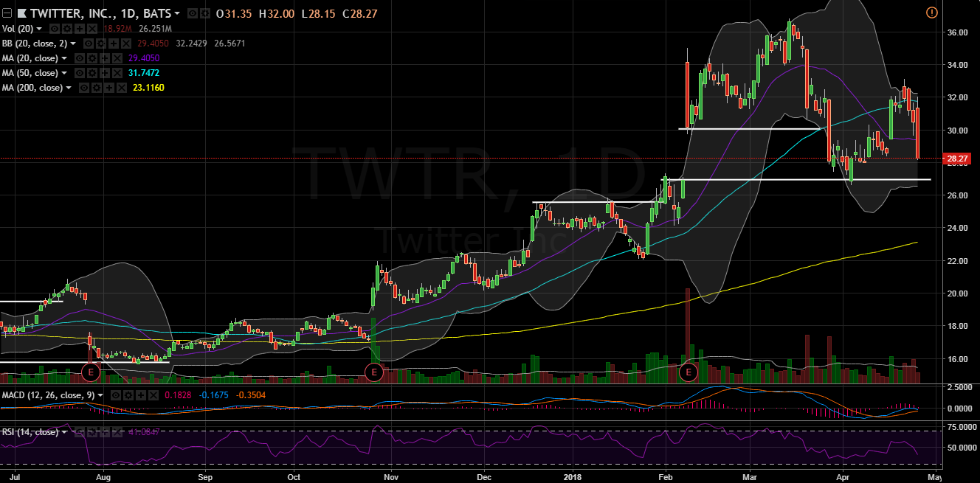The width and height of the screenshot is (980, 483).
Task: Open the MACD (12, 26, close, 9) dropdown
Action: pyautogui.click(x=100, y=395)
